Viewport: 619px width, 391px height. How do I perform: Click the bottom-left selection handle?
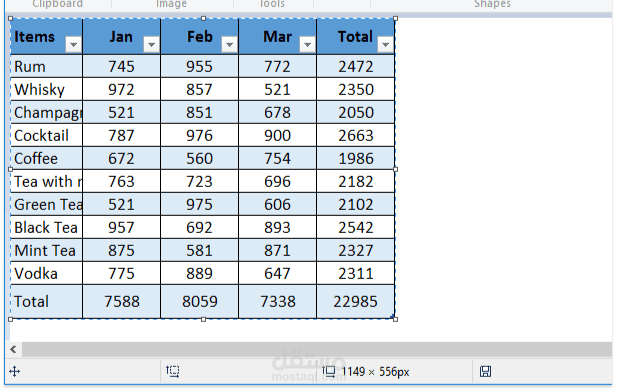[11, 319]
